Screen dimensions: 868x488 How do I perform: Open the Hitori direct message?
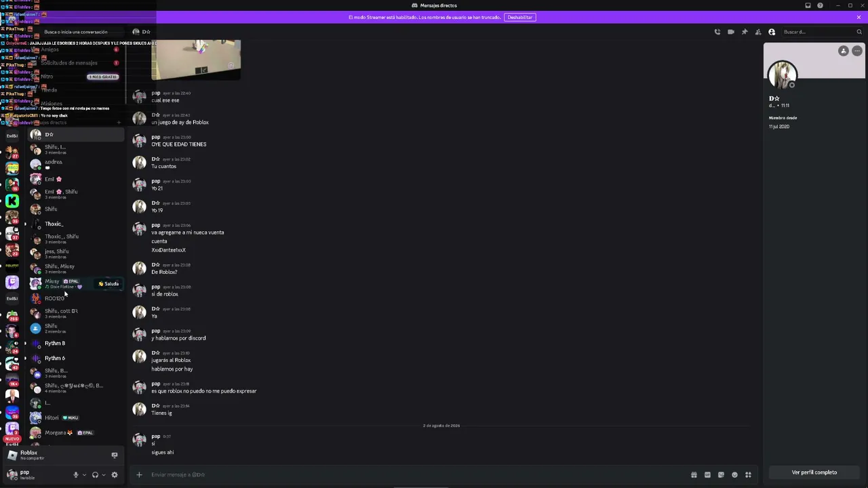[x=76, y=418]
